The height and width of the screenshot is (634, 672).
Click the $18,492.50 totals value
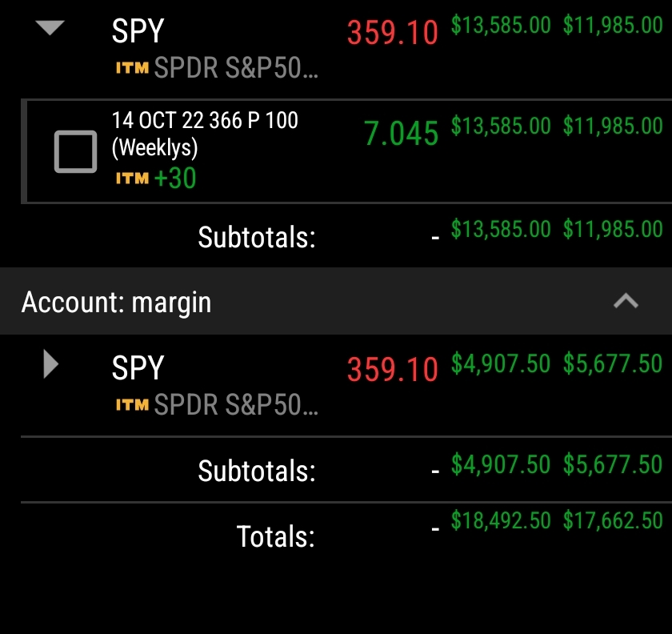click(x=501, y=521)
